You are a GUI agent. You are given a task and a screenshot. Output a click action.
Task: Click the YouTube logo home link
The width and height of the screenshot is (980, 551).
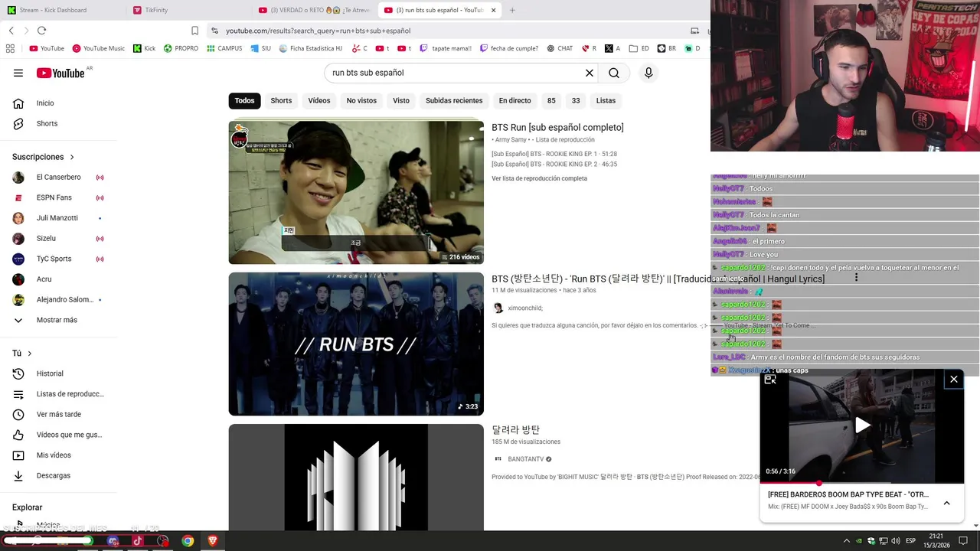point(60,73)
